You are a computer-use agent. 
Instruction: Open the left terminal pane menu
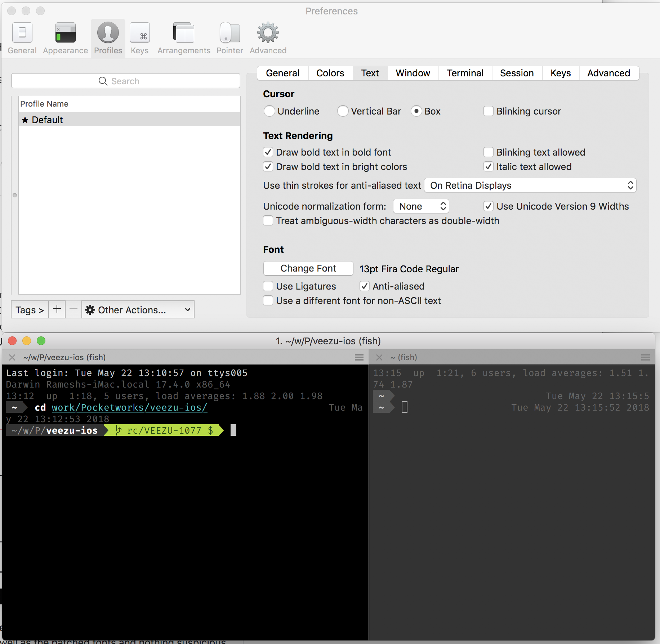click(x=359, y=357)
